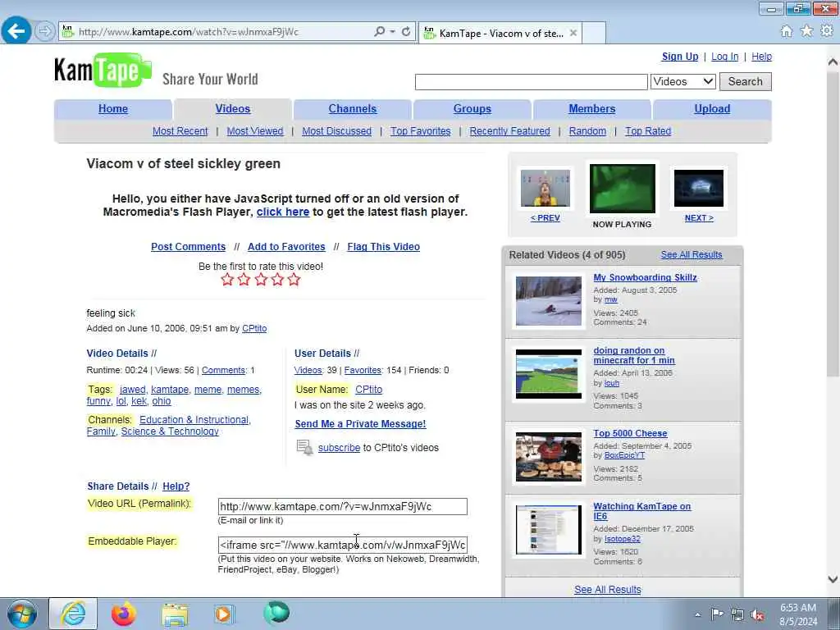Open File Explorer from taskbar
This screenshot has height=630, width=840.
[175, 614]
